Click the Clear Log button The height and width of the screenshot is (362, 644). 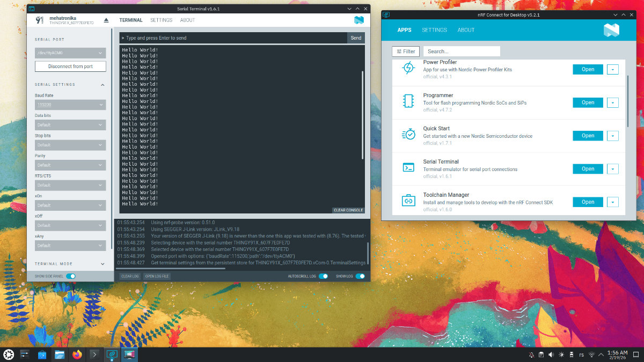[130, 276]
